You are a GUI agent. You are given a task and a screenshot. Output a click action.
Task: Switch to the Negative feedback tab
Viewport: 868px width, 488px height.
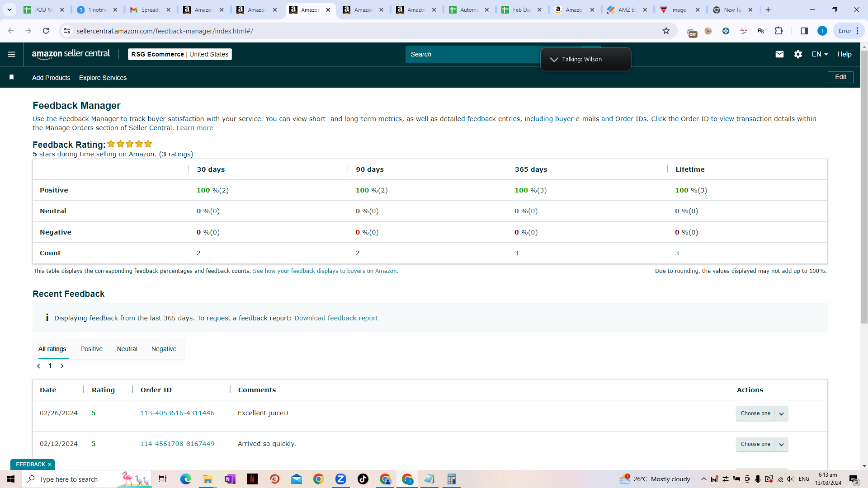tap(164, 349)
